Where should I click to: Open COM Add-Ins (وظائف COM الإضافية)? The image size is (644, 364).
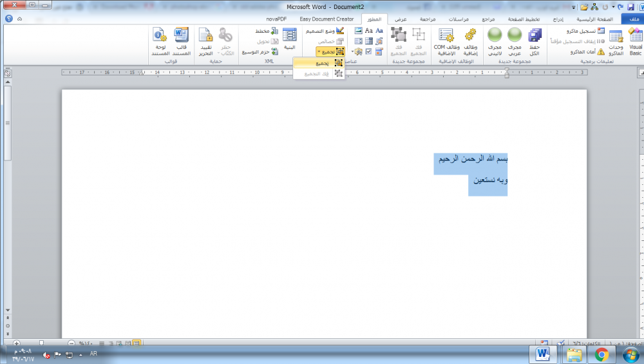(446, 41)
